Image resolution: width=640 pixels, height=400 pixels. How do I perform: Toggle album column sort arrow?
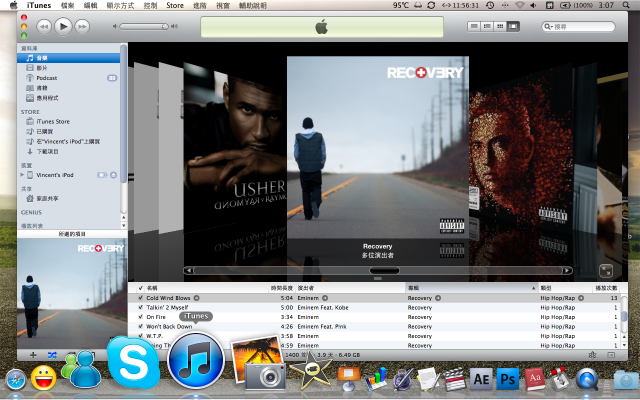pos(533,288)
